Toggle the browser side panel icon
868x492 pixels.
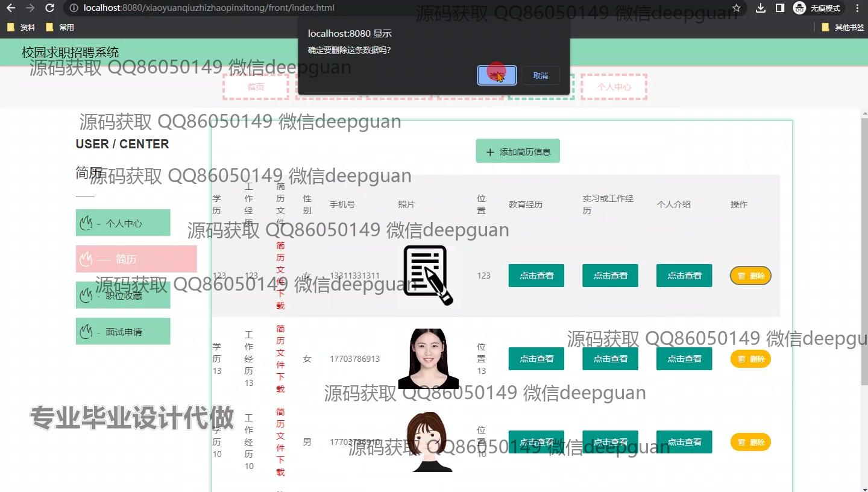779,8
